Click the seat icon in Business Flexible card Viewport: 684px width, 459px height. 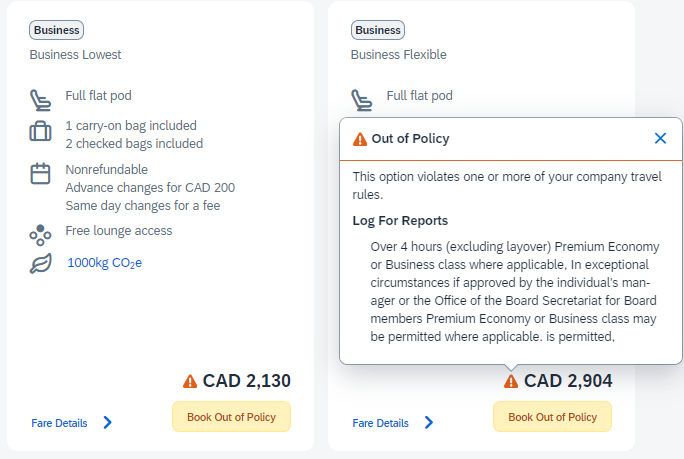tap(362, 100)
